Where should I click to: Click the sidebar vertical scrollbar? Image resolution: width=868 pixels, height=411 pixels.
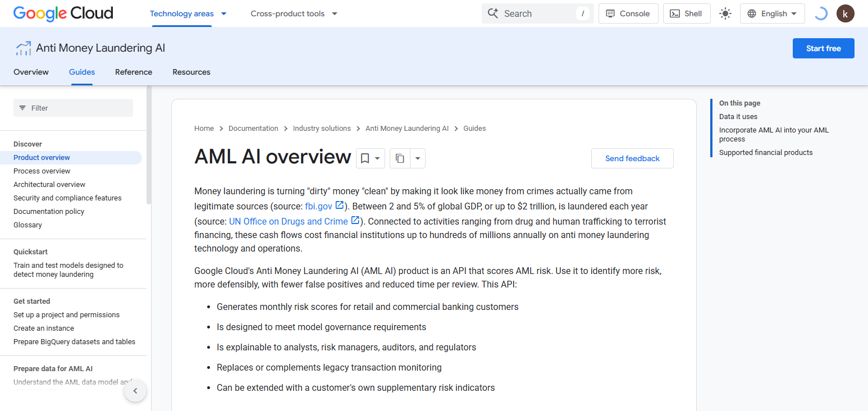(x=149, y=145)
